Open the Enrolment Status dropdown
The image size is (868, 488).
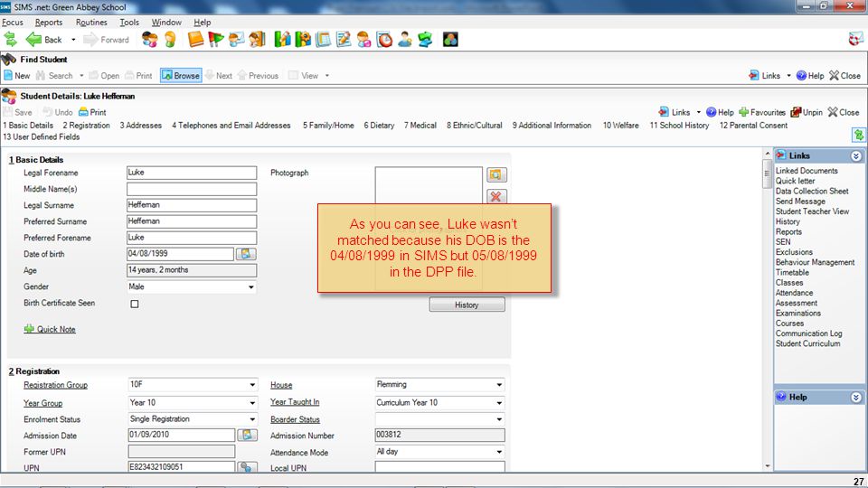coord(252,419)
